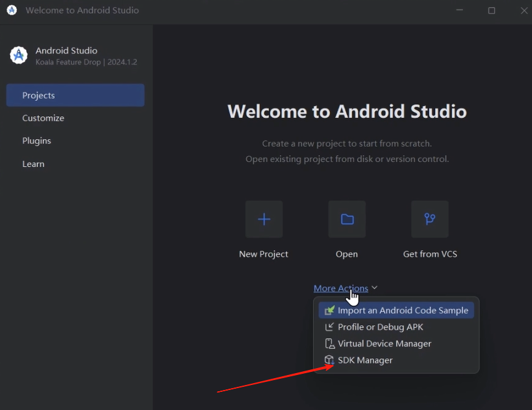Click the New Project label
This screenshot has width=532, height=410.
pos(264,254)
